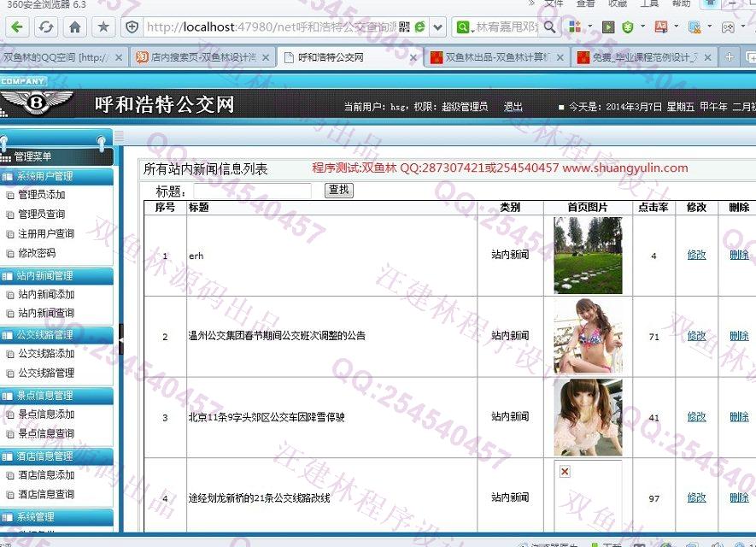Open 公交线路添加 in sidebar
The height and width of the screenshot is (547, 756).
46,354
